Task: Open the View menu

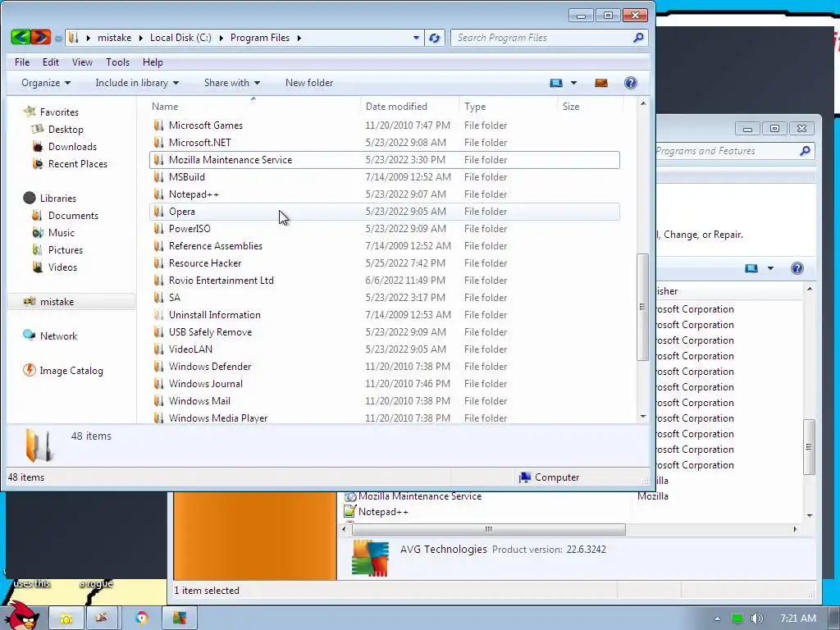Action: (82, 62)
